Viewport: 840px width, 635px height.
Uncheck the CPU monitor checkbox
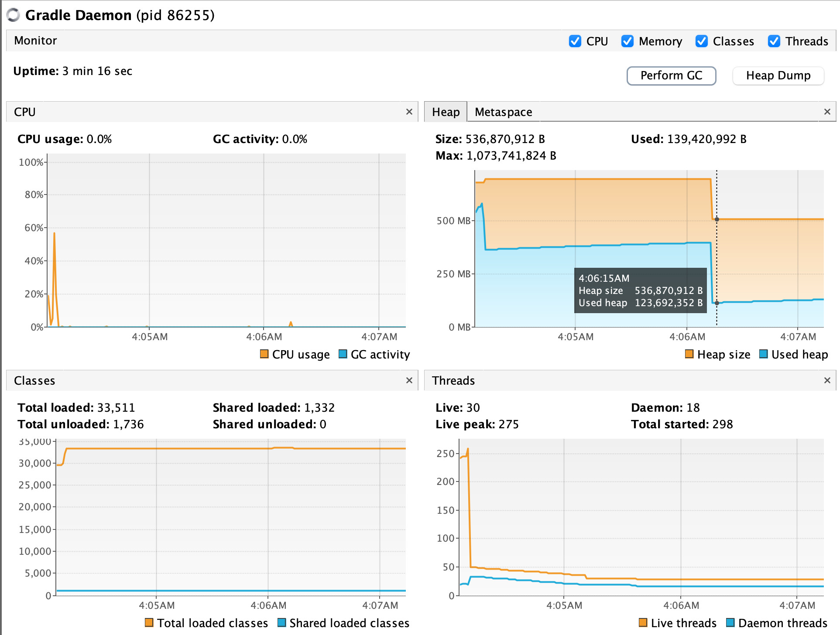click(x=575, y=41)
